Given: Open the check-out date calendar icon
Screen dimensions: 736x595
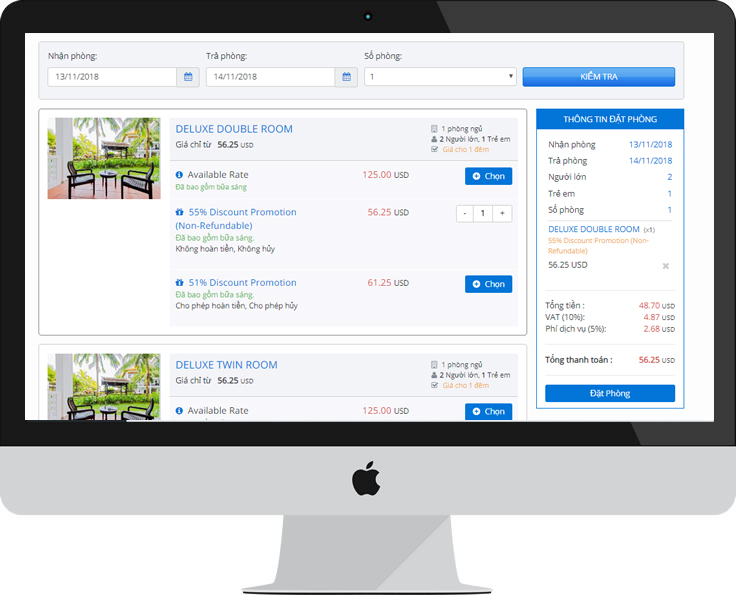Looking at the screenshot, I should pos(346,77).
